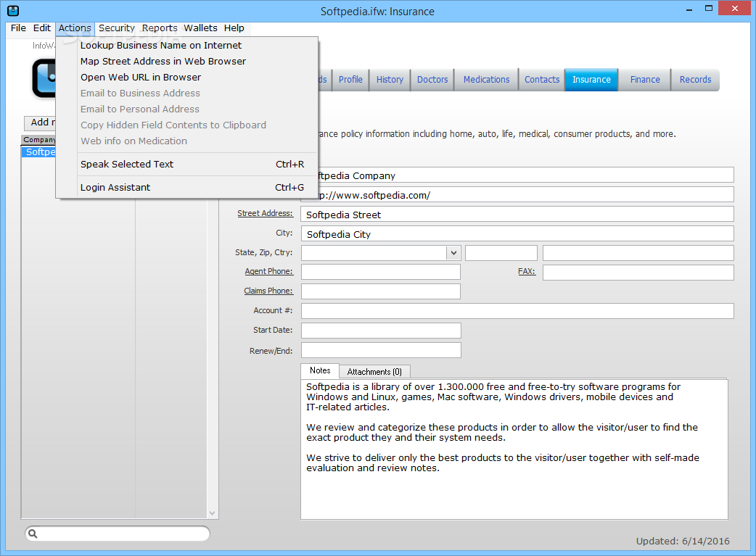
Task: Switch to the Doctors tab
Action: (x=432, y=80)
